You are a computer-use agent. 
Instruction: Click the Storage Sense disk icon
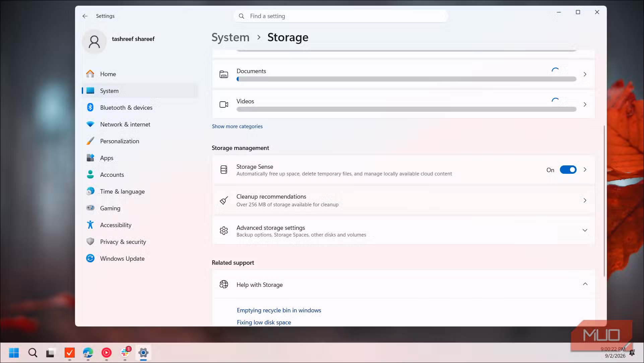coord(224,170)
